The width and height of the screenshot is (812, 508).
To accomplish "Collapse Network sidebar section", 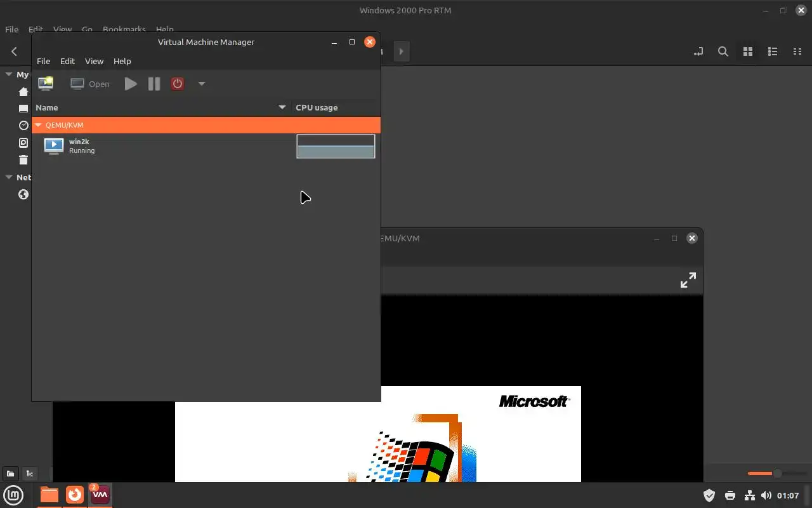I will pos(9,177).
